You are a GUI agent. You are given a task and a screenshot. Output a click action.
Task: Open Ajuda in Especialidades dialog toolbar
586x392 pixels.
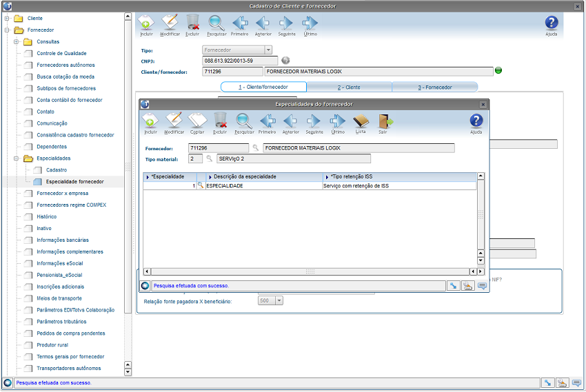click(x=476, y=123)
